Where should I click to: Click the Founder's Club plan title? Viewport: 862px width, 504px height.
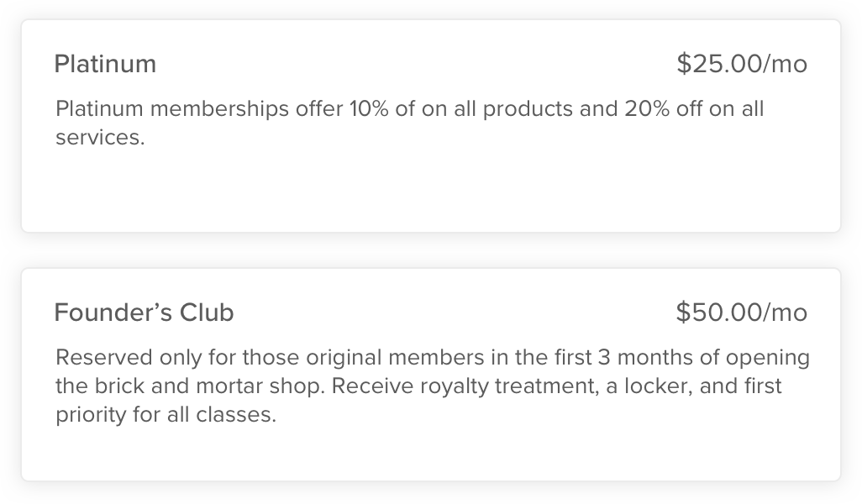[144, 312]
